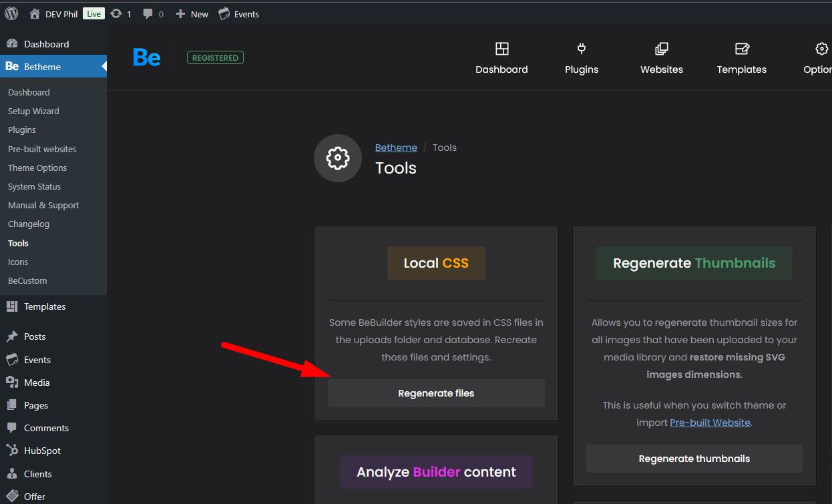This screenshot has height=504, width=832.
Task: Click the Tools gear icon beside title
Action: 338,158
